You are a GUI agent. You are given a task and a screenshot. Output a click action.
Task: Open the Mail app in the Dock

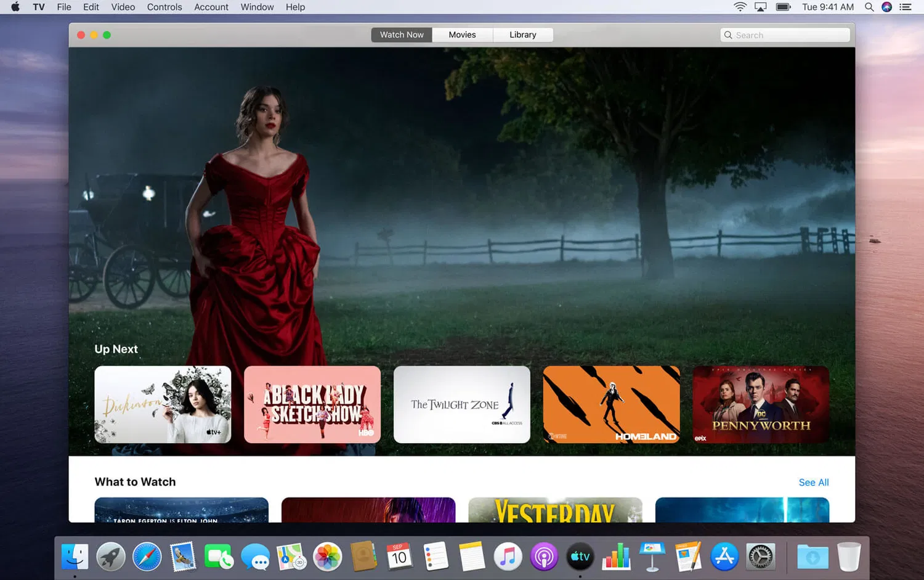(183, 557)
